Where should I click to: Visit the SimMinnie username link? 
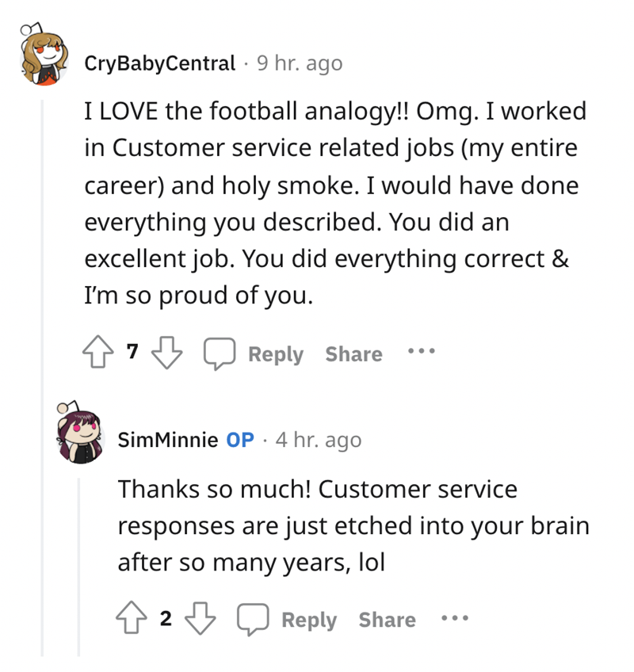pos(167,440)
